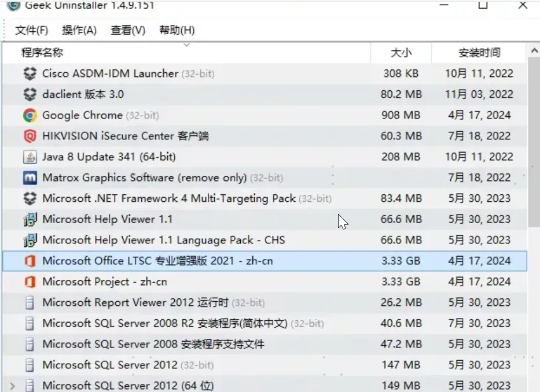Click the 83.4 MB size cell

coord(401,198)
